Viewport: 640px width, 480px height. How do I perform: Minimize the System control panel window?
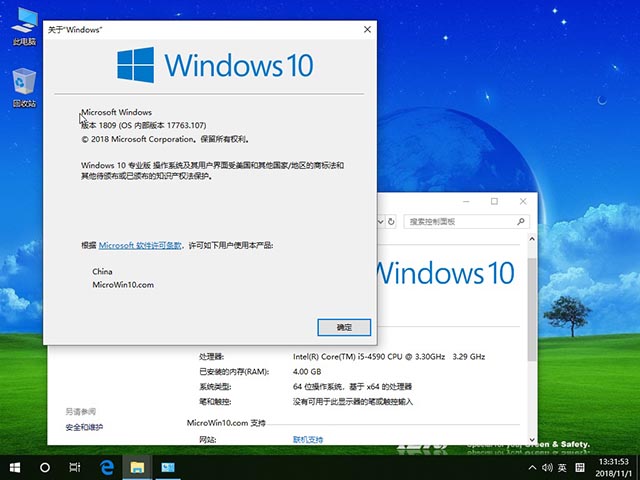(466, 201)
